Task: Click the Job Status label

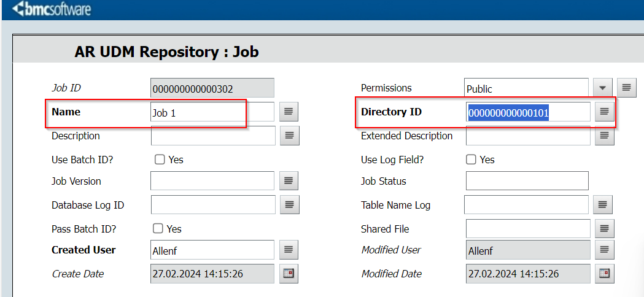Action: [384, 181]
